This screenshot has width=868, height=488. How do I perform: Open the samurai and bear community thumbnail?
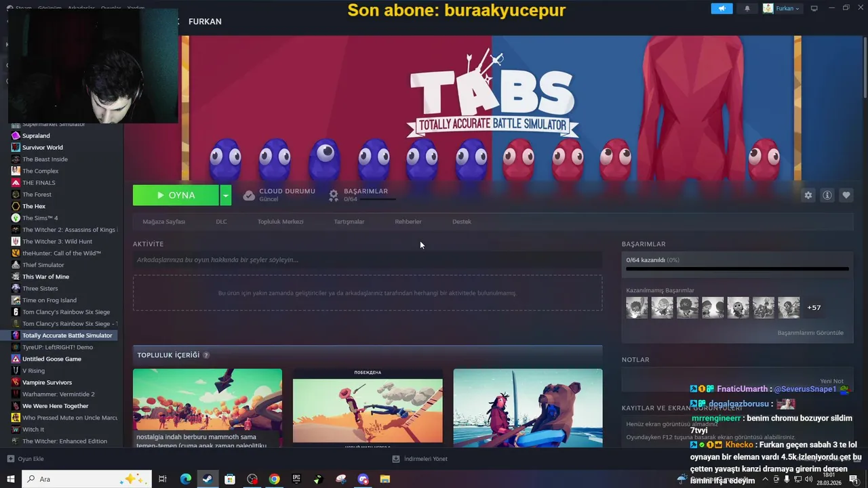coord(528,407)
